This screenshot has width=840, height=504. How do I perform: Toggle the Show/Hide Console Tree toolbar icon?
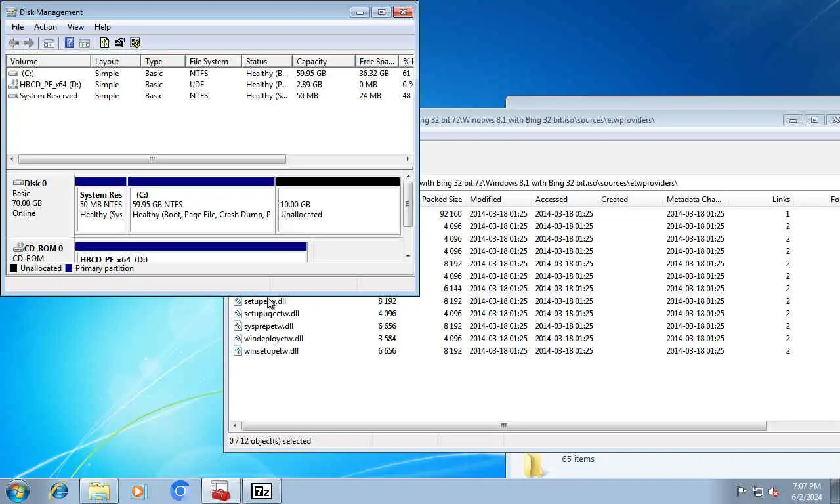click(49, 43)
